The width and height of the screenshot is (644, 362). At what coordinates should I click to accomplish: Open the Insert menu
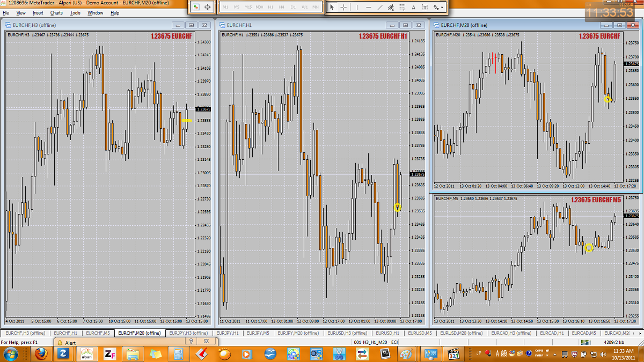pyautogui.click(x=38, y=13)
